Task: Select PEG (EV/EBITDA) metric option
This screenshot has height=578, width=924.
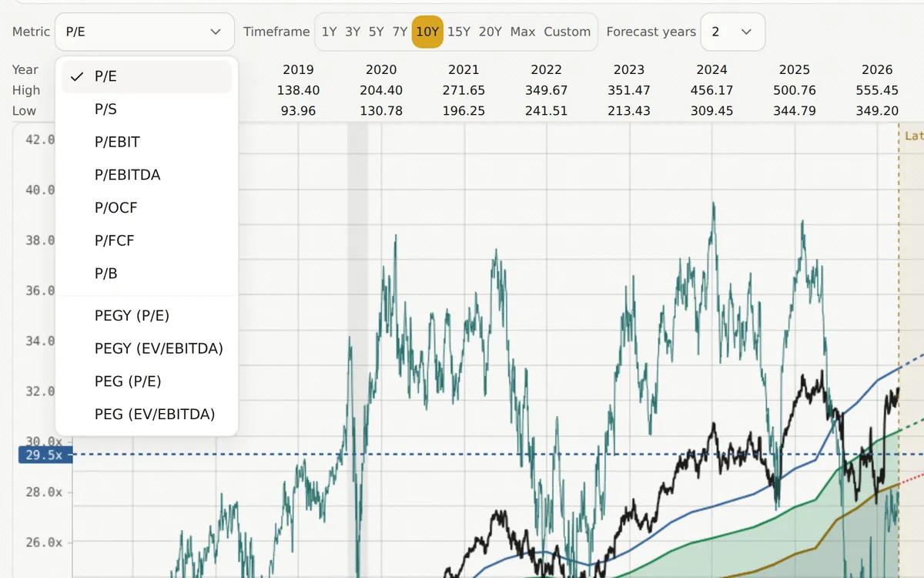Action: point(146,414)
